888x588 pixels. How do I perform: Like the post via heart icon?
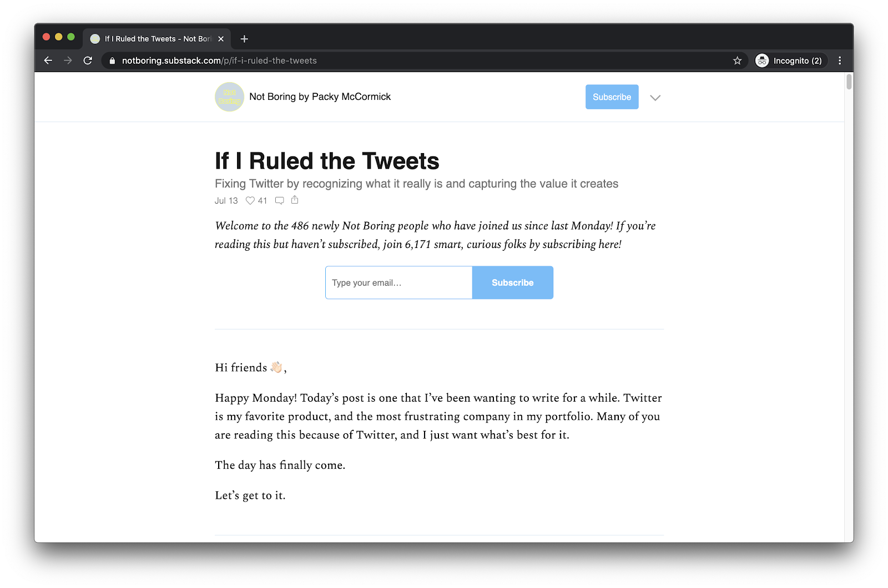tap(250, 201)
